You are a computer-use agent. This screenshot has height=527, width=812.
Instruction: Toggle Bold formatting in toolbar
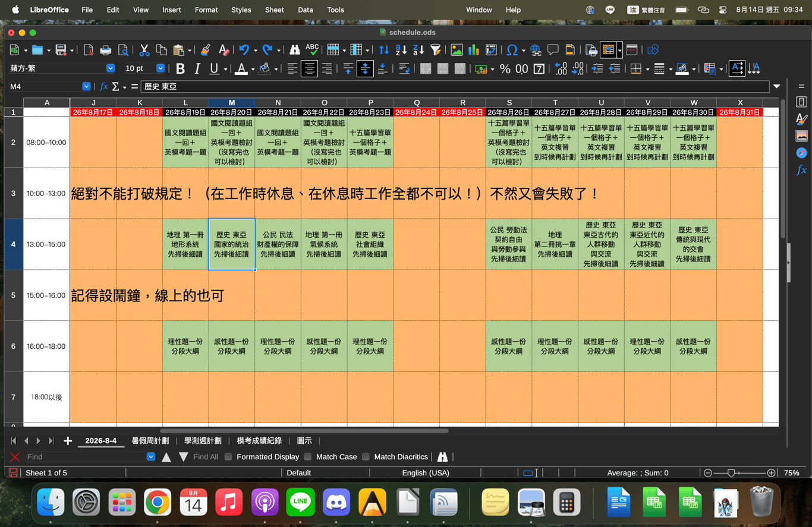180,69
